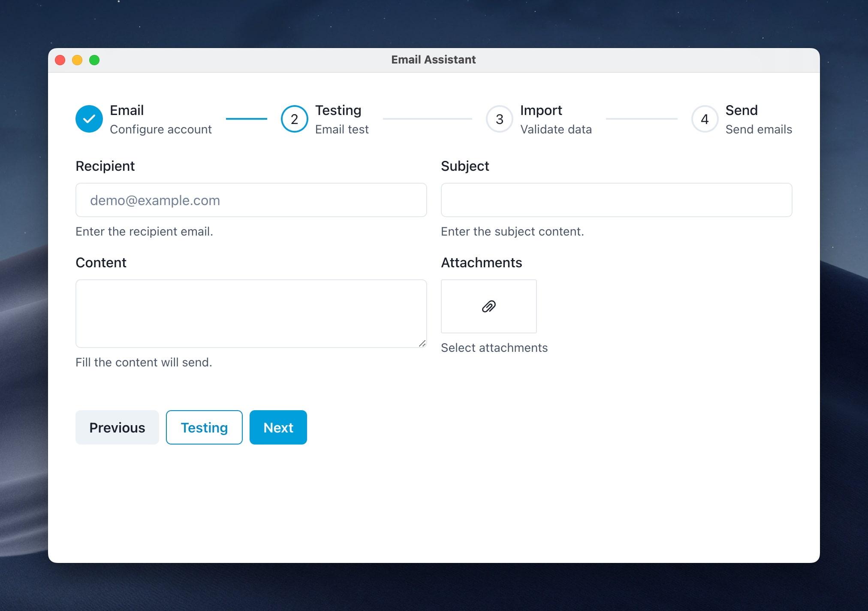Click the Content field label
This screenshot has width=868, height=611.
point(101,263)
